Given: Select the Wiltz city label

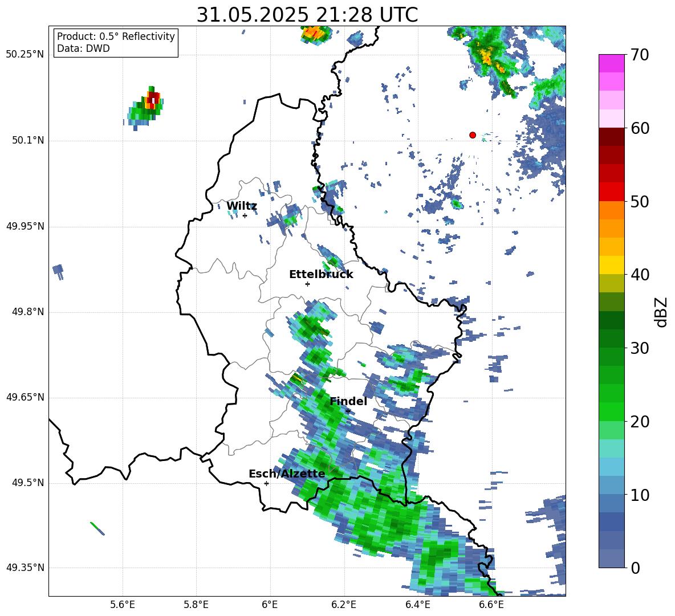Looking at the screenshot, I should (x=242, y=206).
